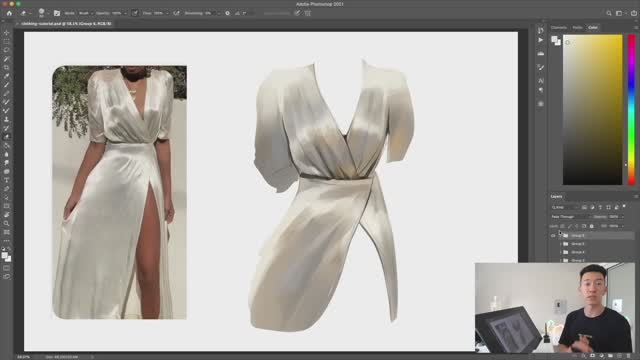Select the Type tool
The height and width of the screenshot is (360, 640).
pyautogui.click(x=6, y=180)
